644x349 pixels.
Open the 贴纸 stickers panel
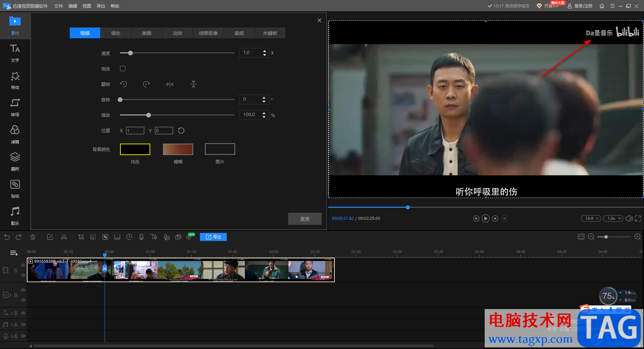(15, 189)
